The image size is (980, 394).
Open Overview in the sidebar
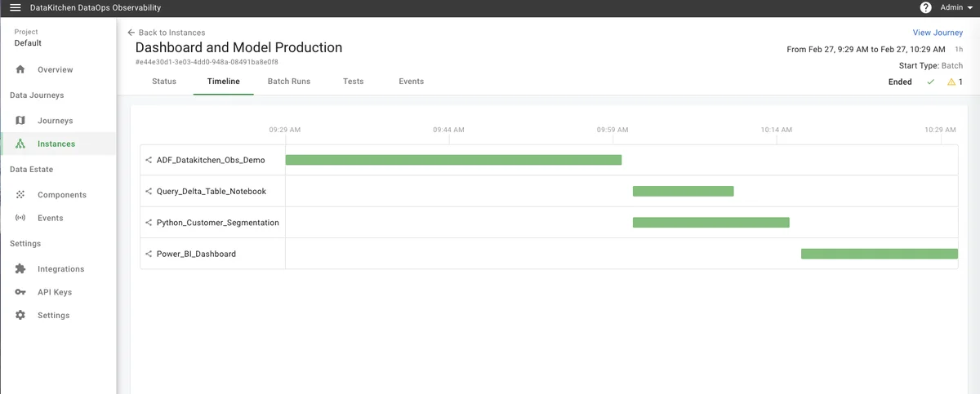(x=55, y=70)
